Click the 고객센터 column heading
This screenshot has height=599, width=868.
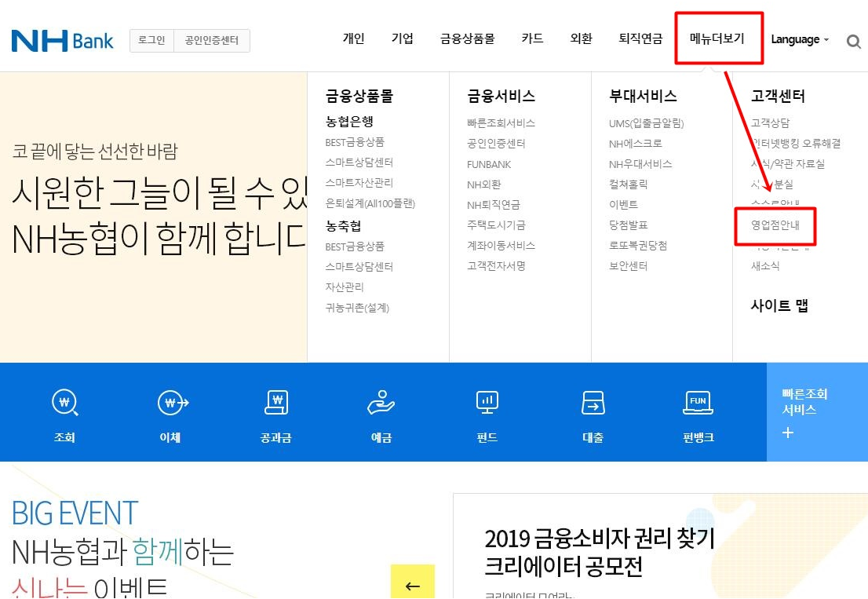[778, 96]
